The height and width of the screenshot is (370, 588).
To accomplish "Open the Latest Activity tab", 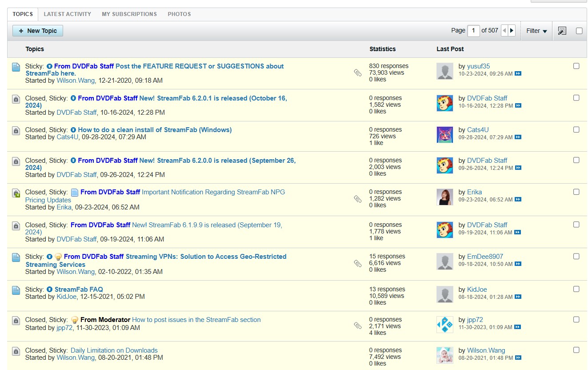I will click(67, 14).
